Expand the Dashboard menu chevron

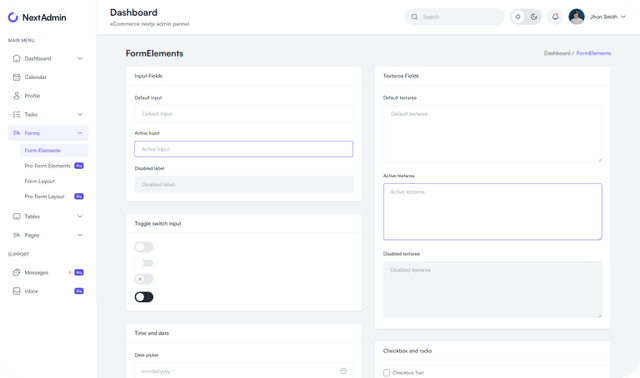[x=80, y=58]
